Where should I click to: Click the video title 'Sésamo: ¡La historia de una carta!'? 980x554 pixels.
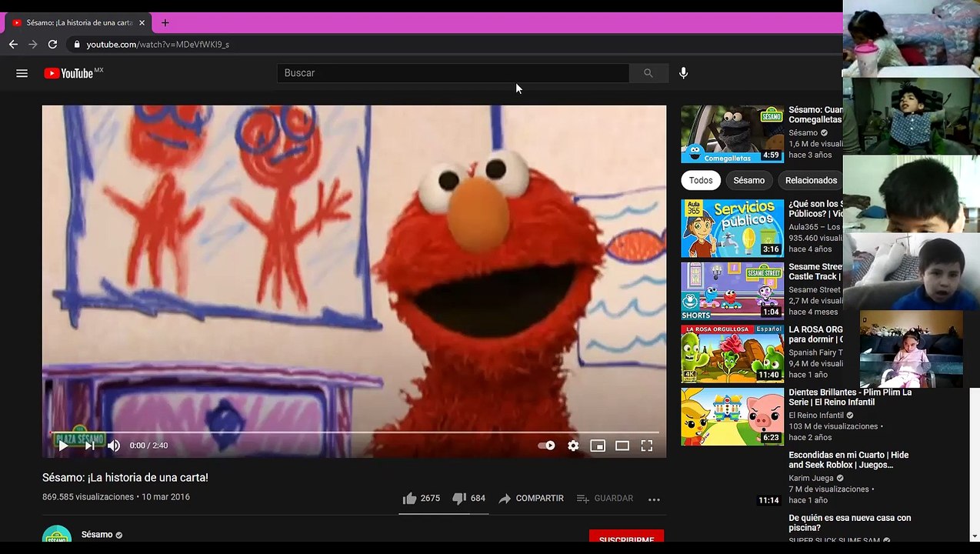click(x=125, y=478)
